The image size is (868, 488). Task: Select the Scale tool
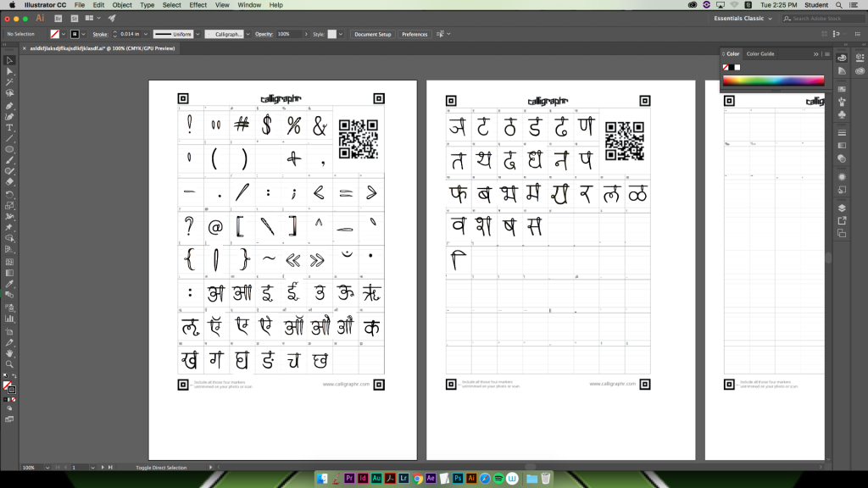[9, 206]
